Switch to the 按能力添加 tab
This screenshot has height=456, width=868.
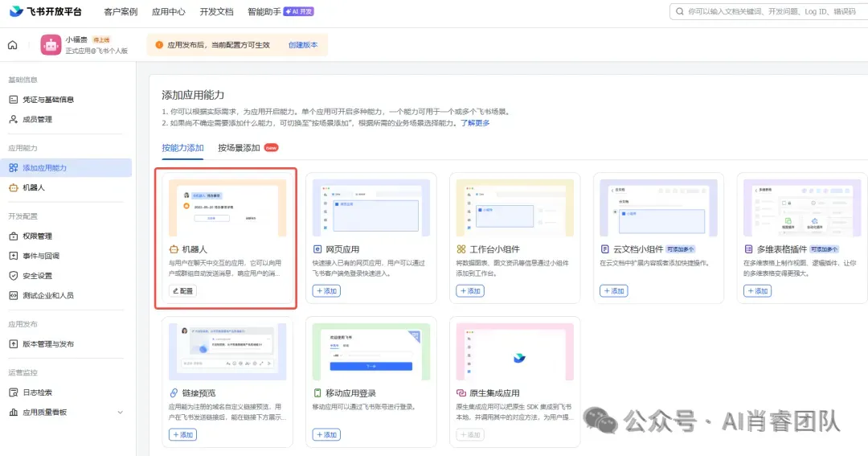coord(182,148)
